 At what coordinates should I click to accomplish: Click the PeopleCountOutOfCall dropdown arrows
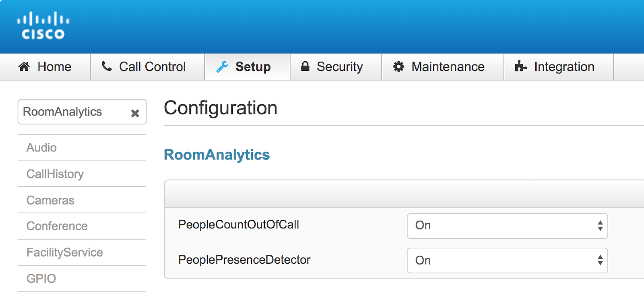[600, 226]
